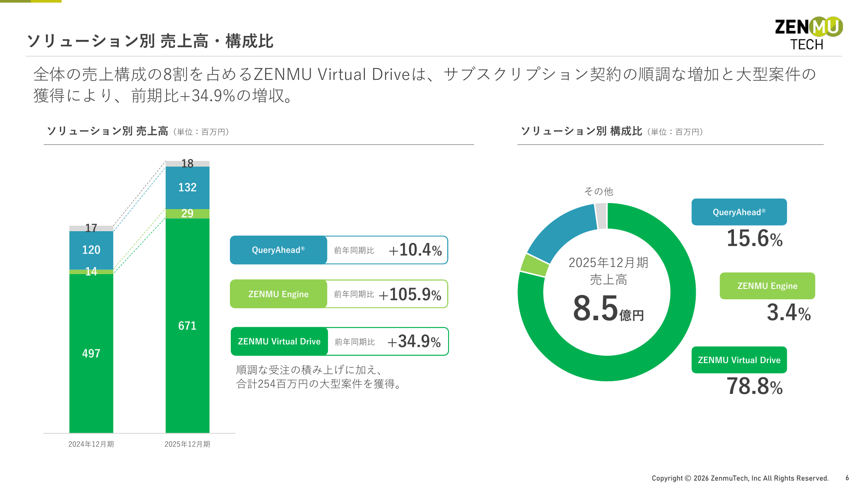Click the ZENMU Engine growth label button
868x488 pixels.
pyautogui.click(x=278, y=294)
